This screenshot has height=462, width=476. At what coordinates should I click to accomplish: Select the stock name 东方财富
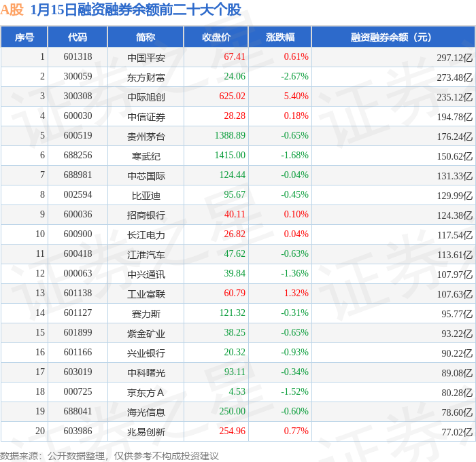(x=146, y=77)
